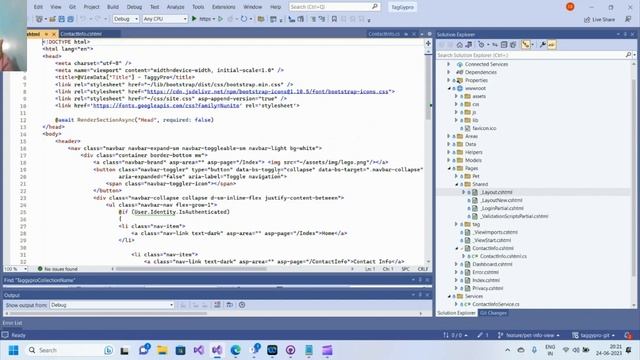640x360 pixels.
Task: Click the fonts.googleapis.com link in code
Action: click(x=166, y=106)
